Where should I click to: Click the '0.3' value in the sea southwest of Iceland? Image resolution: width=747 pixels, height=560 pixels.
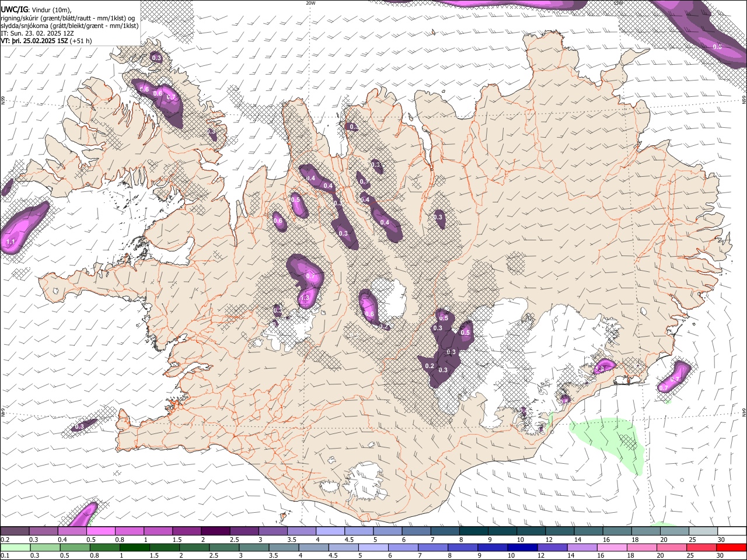coord(79,427)
